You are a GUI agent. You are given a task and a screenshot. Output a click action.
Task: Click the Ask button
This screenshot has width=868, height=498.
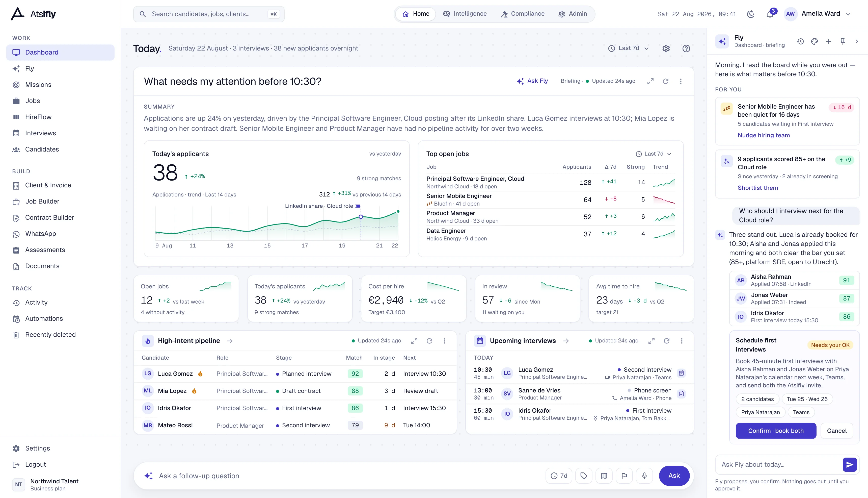pos(674,476)
